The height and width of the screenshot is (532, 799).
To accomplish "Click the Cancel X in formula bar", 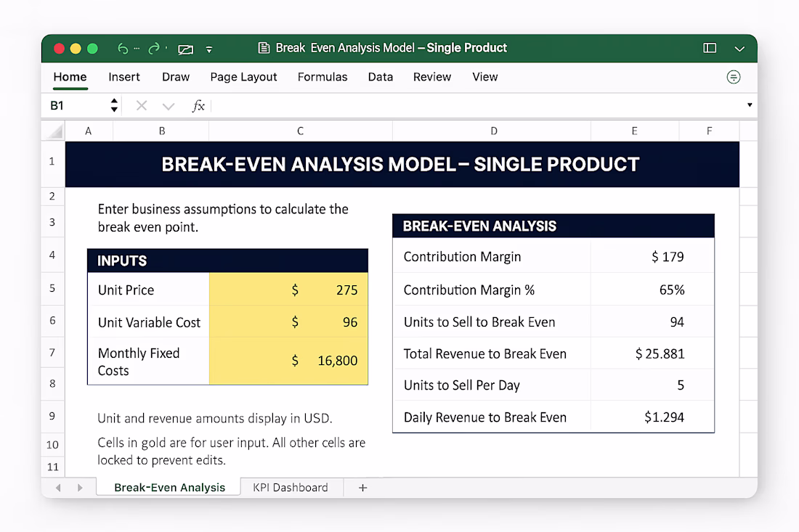I will (x=142, y=105).
